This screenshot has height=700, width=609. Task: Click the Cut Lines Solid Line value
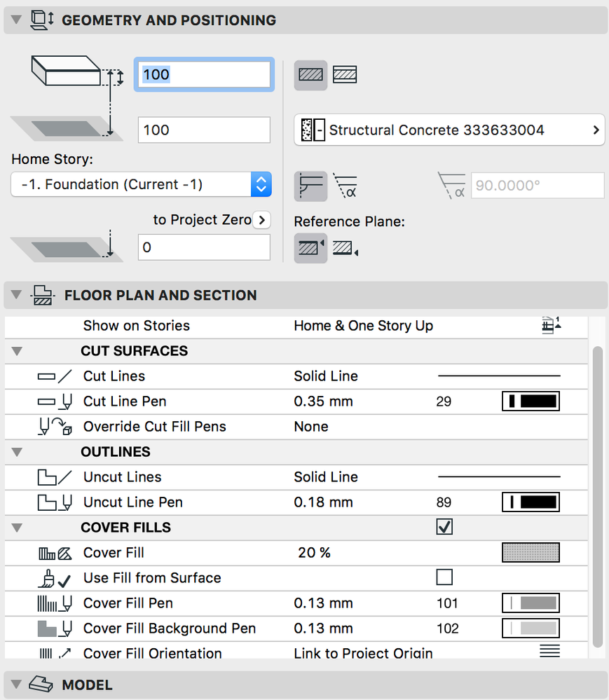[326, 376]
